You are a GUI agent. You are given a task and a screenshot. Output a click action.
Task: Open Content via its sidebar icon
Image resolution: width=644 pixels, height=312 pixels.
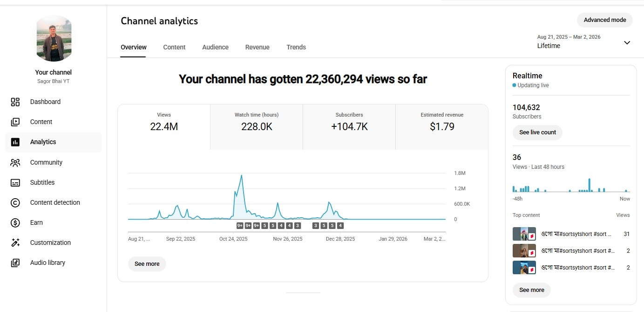point(15,122)
